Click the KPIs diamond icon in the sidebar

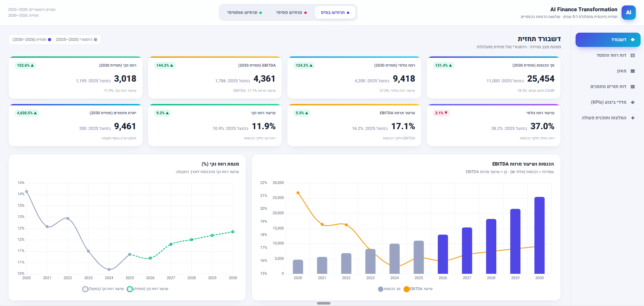[632, 102]
